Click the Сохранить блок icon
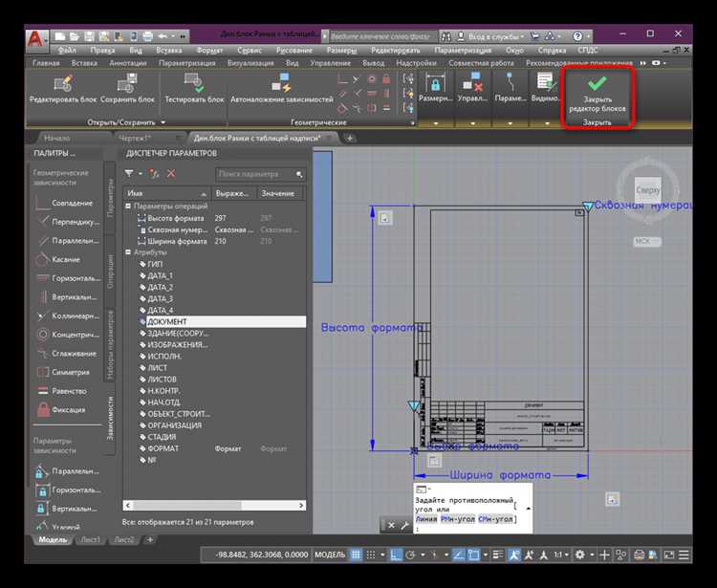The width and height of the screenshot is (717, 588). click(x=126, y=83)
